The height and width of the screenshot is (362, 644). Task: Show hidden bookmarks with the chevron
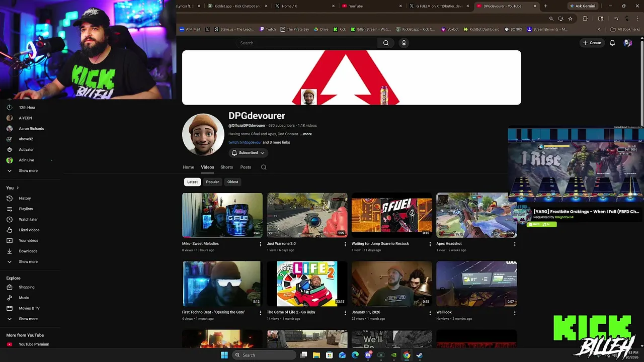(x=599, y=29)
